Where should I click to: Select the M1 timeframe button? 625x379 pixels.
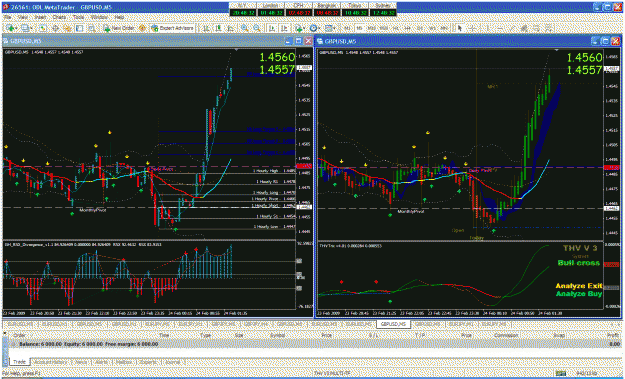click(348, 28)
